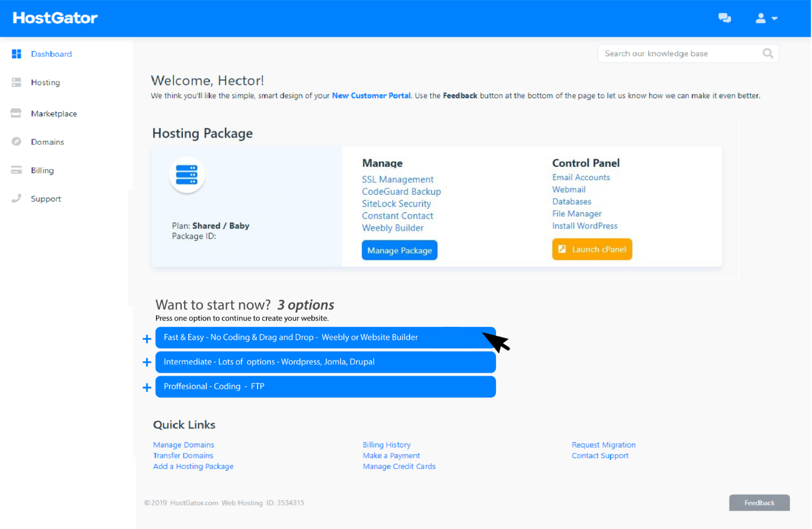Open Databases
This screenshot has height=529, width=812.
point(571,202)
